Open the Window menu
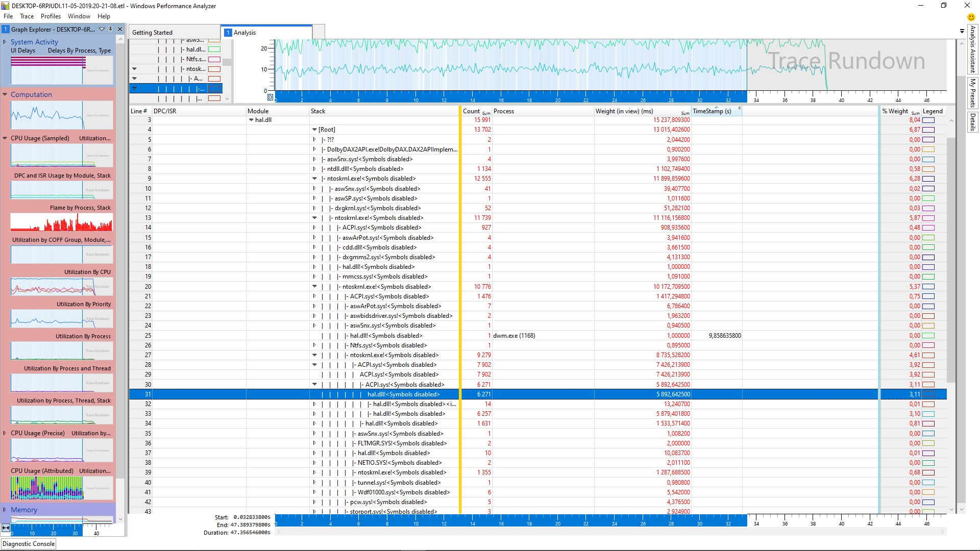Viewport: 980px width, 551px height. pyautogui.click(x=79, y=16)
